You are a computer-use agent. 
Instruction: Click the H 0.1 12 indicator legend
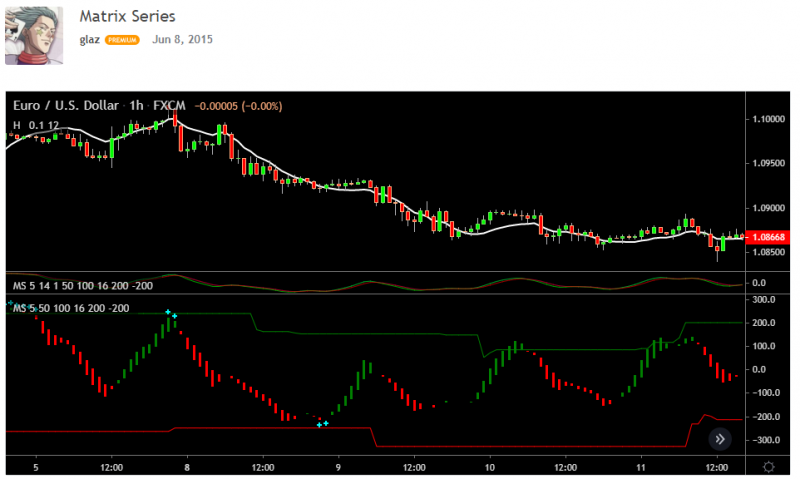point(36,125)
